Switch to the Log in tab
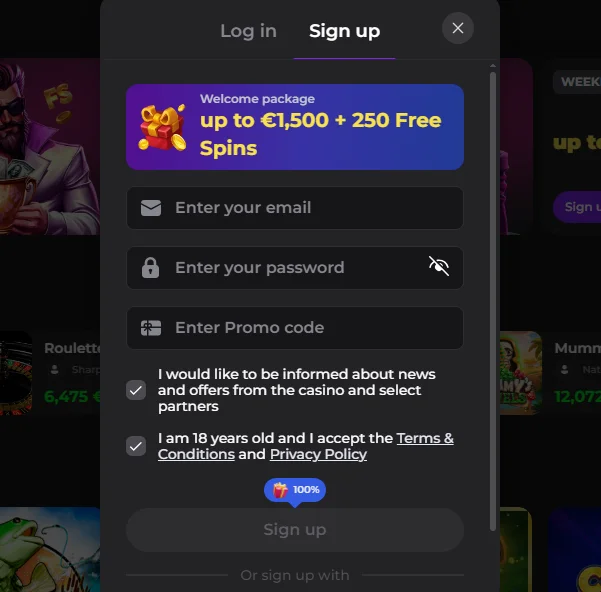This screenshot has width=601, height=592. [248, 31]
